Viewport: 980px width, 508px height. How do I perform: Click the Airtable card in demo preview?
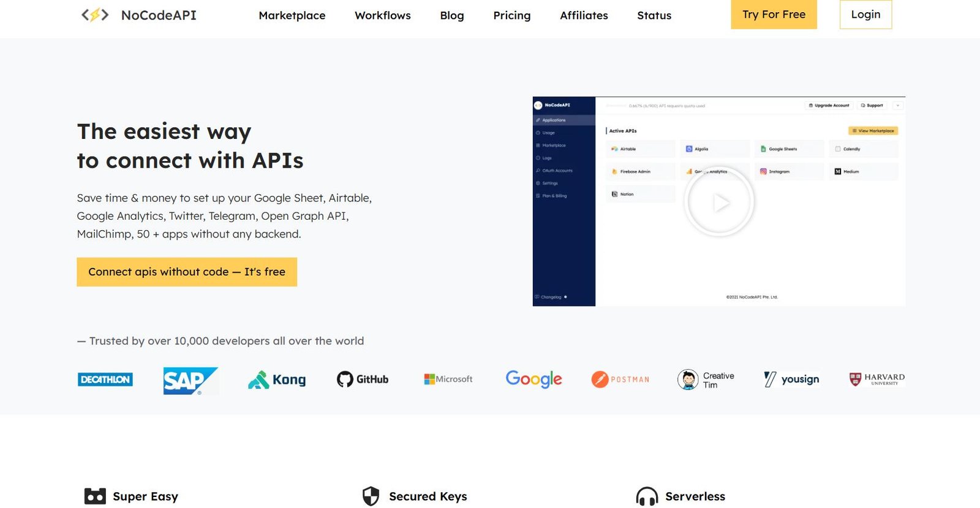(640, 149)
